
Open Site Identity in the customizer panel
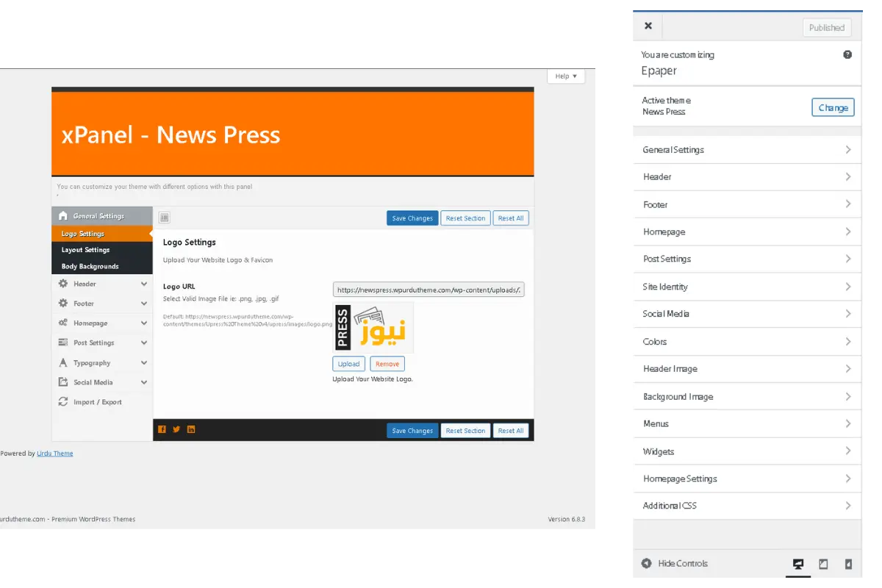(x=747, y=287)
